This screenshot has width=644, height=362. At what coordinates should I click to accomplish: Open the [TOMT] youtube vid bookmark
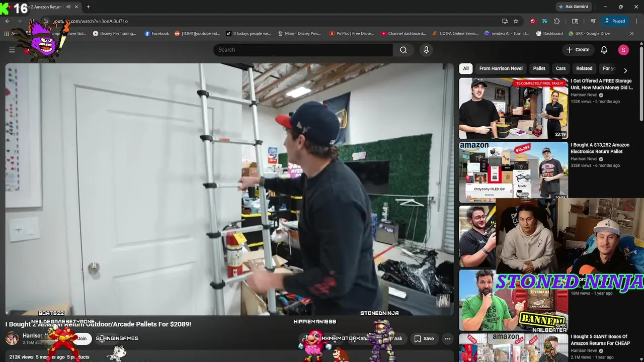coord(197,34)
